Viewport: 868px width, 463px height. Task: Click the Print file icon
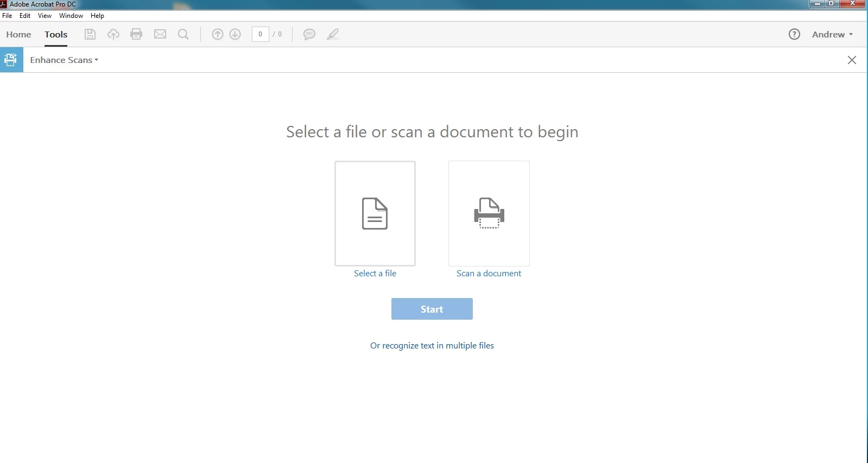click(x=136, y=34)
